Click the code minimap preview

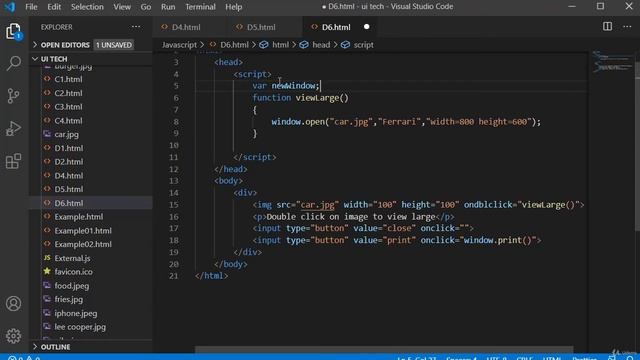[611, 61]
